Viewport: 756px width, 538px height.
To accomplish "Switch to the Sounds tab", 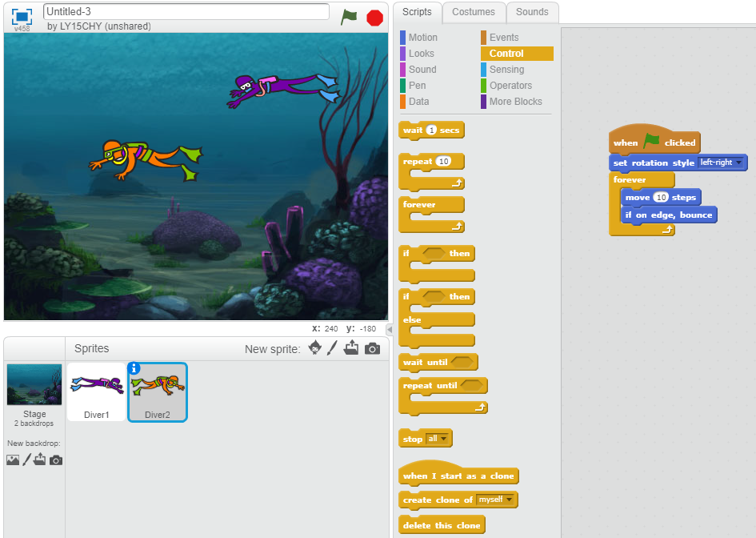I will click(532, 12).
